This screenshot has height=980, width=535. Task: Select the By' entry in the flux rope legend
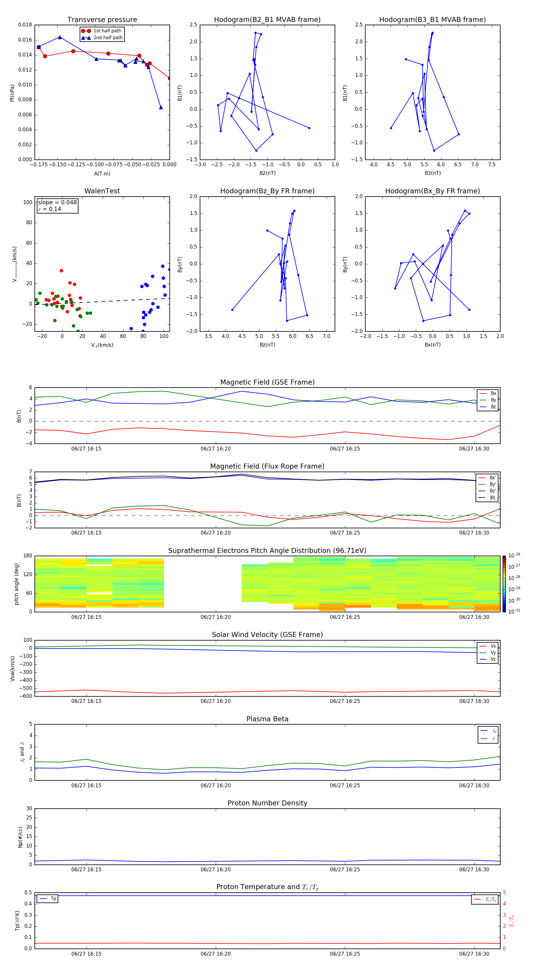[487, 484]
